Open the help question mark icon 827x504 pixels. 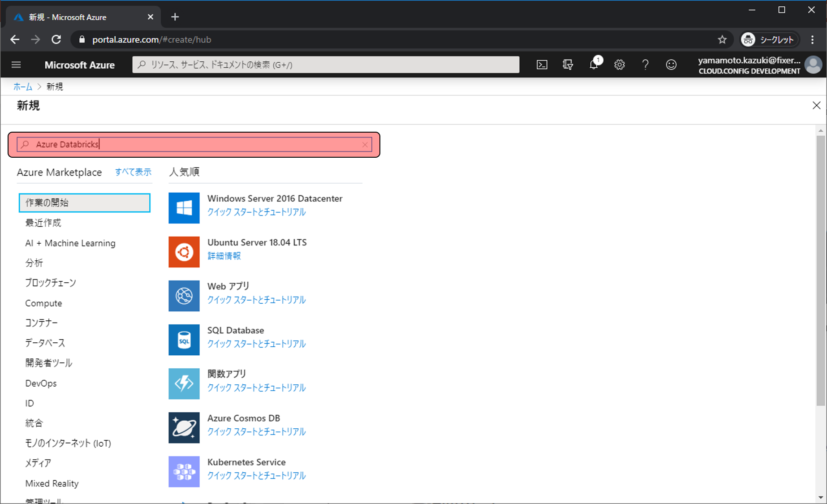pyautogui.click(x=645, y=65)
